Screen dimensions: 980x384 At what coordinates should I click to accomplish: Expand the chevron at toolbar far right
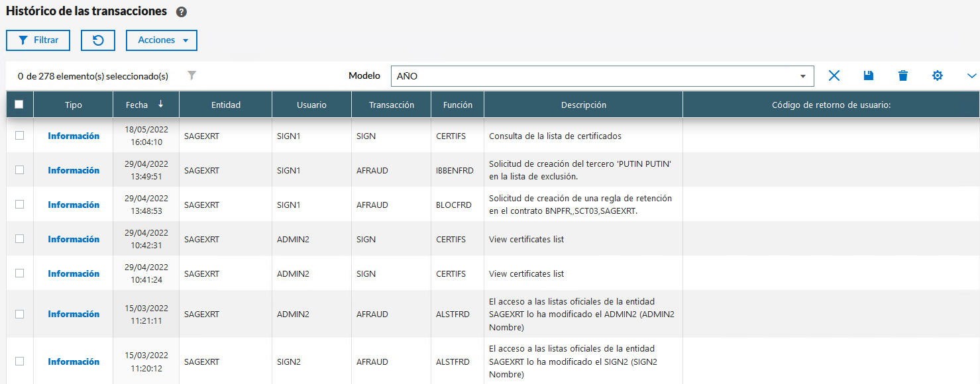tap(971, 75)
